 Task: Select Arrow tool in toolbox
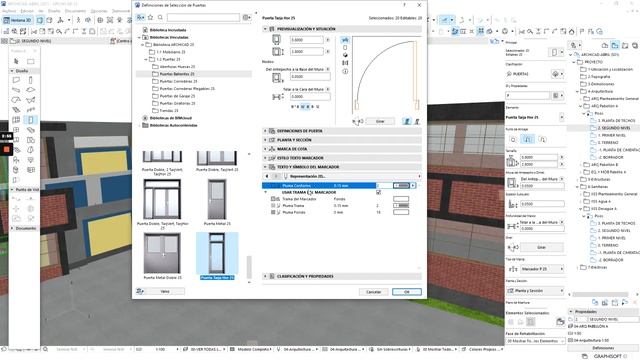(x=16, y=61)
